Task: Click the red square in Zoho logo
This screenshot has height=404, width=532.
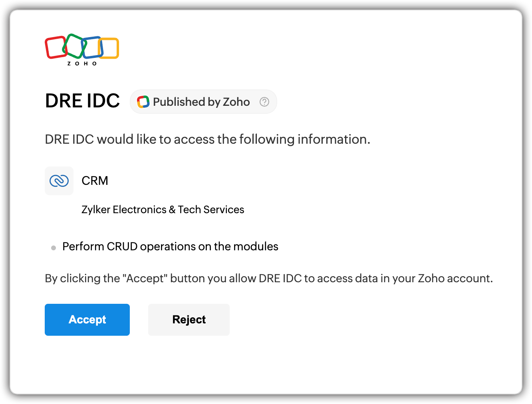Action: click(x=54, y=48)
